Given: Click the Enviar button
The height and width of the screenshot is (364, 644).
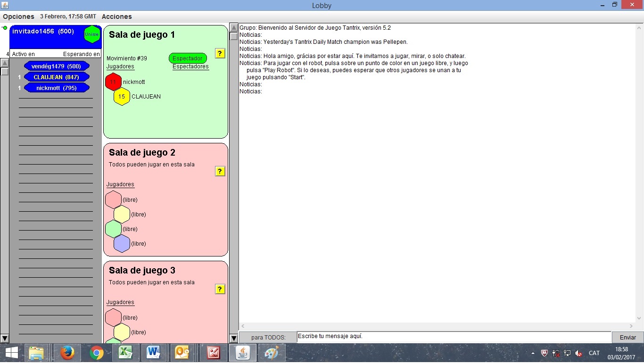Looking at the screenshot, I should pos(627,337).
